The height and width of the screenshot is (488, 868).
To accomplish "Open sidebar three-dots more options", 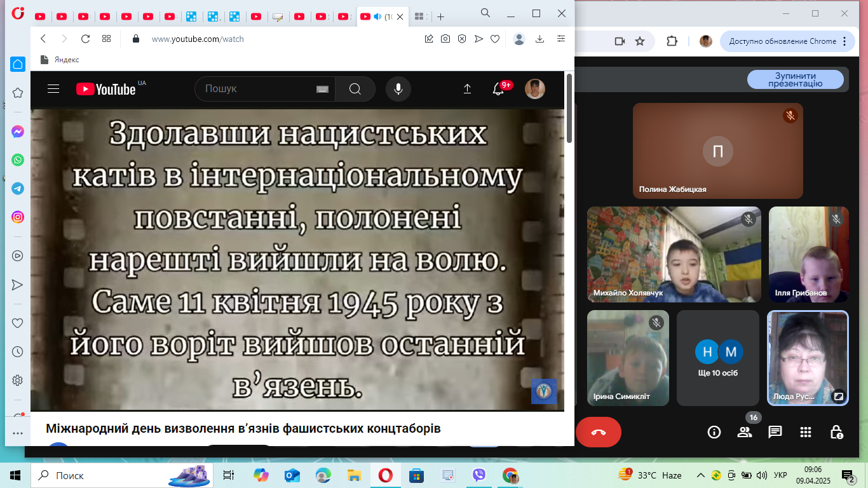I will 18,433.
